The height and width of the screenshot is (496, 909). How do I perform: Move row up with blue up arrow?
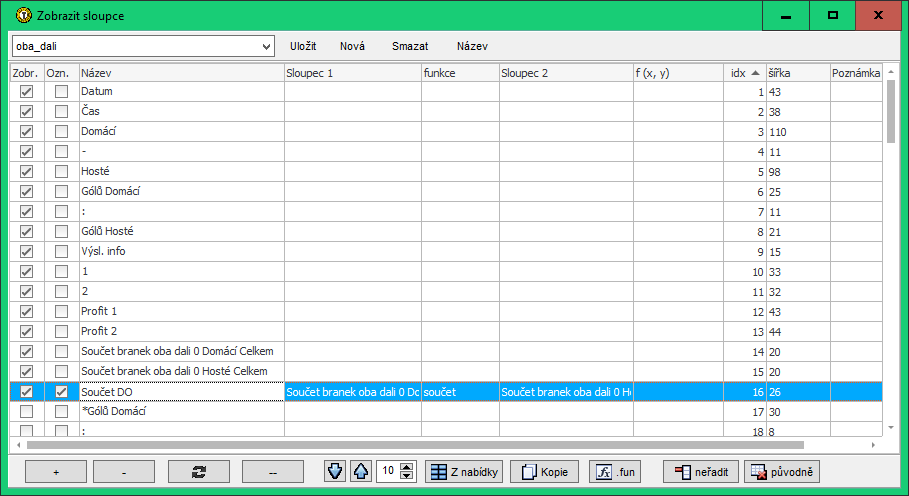pos(360,471)
